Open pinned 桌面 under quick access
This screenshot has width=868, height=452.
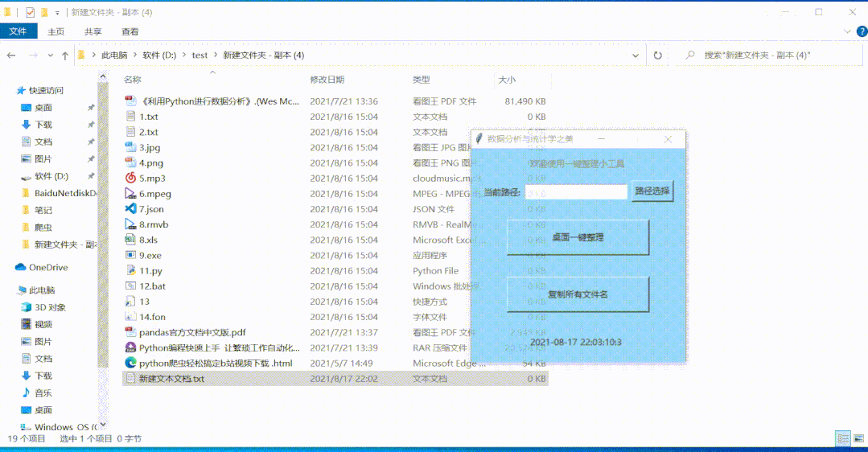pyautogui.click(x=43, y=107)
